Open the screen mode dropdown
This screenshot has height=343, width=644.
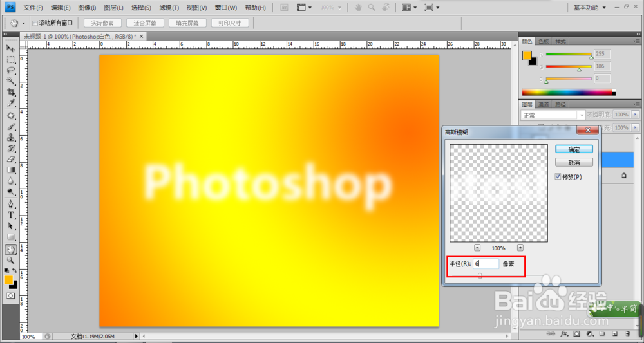click(x=431, y=7)
